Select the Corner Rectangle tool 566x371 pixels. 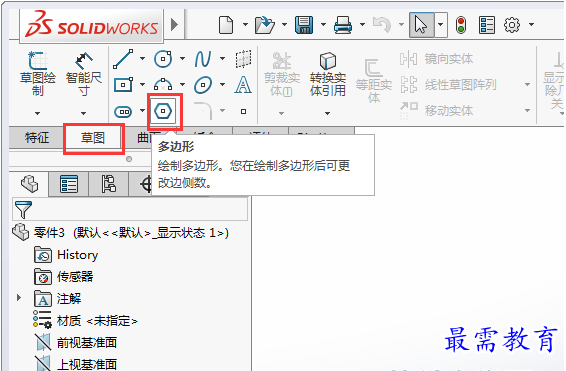[123, 85]
